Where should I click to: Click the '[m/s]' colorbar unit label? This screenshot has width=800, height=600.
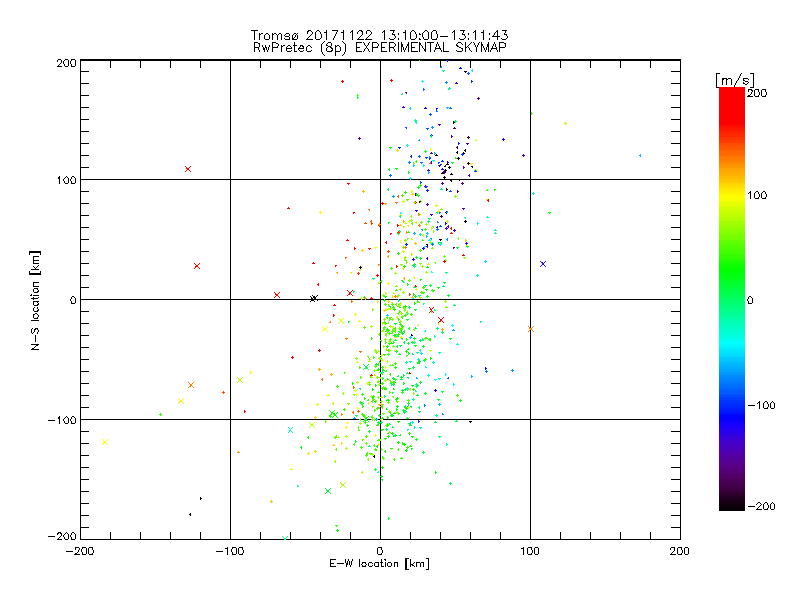[x=735, y=80]
